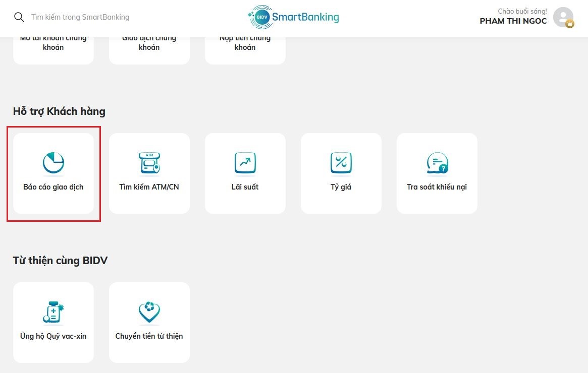Click the Chuyển tiền từ thiện label
This screenshot has height=373, width=588.
pyautogui.click(x=149, y=336)
